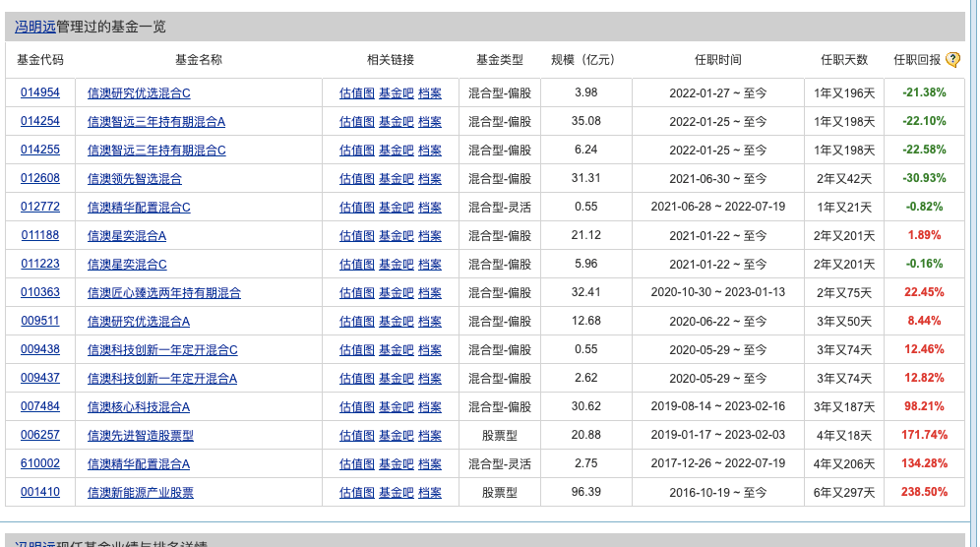980x547 pixels.
Task: Open fund code 011223 link
Action: coord(40,265)
